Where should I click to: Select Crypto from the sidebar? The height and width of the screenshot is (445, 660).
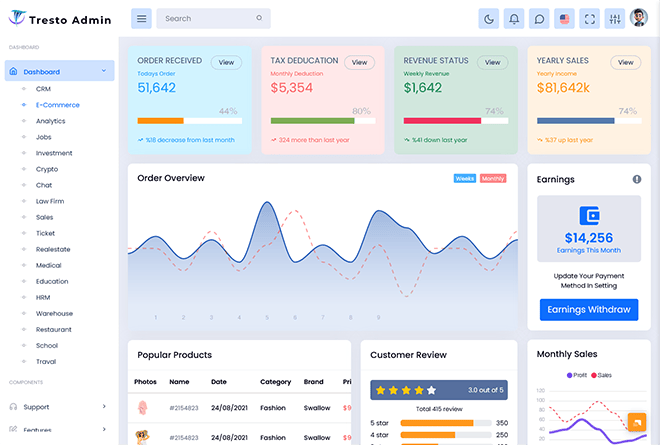coord(47,169)
